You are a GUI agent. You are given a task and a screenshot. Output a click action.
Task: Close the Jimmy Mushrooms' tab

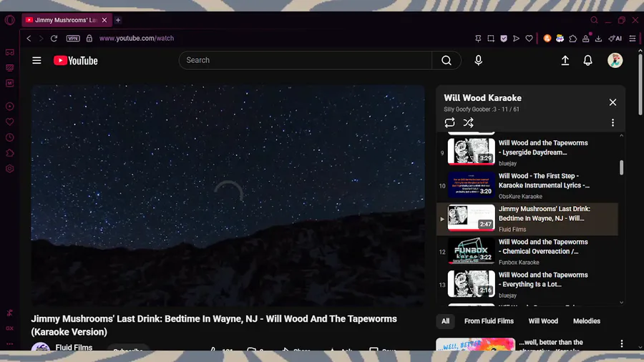[104, 20]
